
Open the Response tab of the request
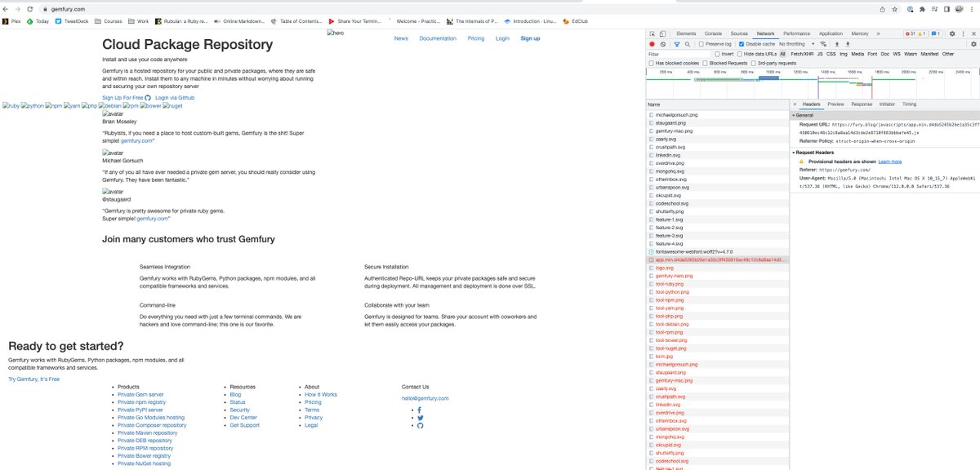pyautogui.click(x=862, y=104)
